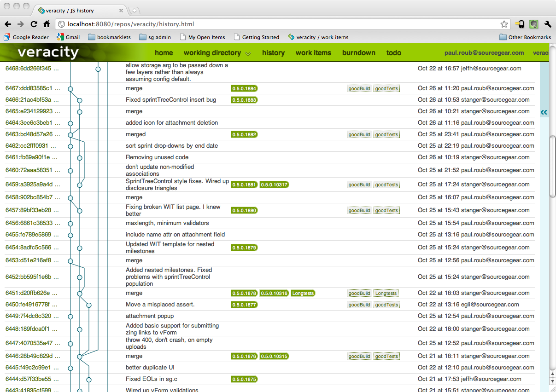Open changeset 6451:d20ffb626e
556x392 pixels.
pyautogui.click(x=31, y=293)
